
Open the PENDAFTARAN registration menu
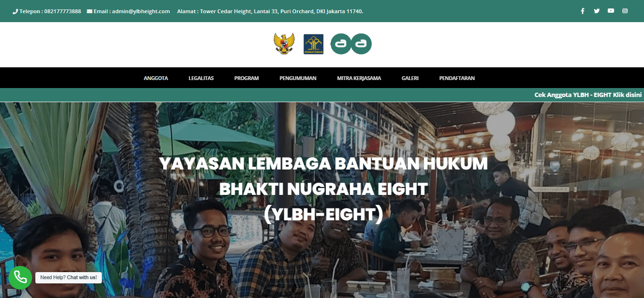click(457, 78)
